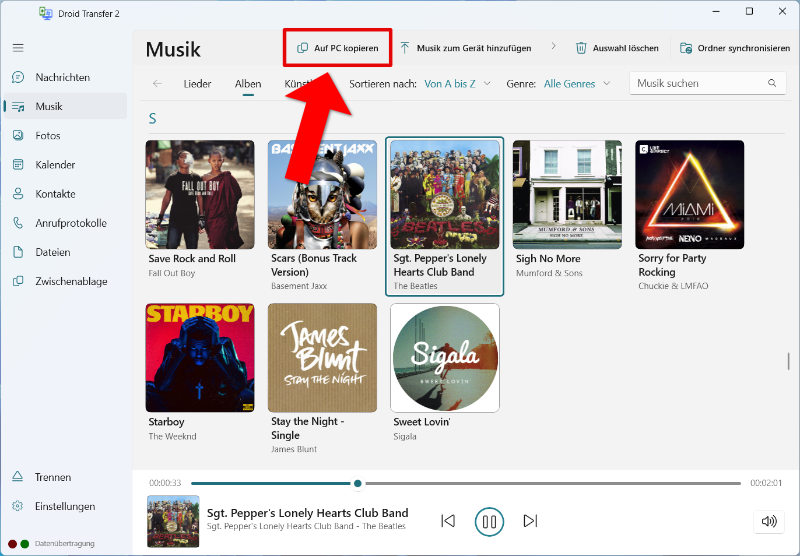Open the Sortieren nach Von A bis Z dropdown

(x=458, y=84)
